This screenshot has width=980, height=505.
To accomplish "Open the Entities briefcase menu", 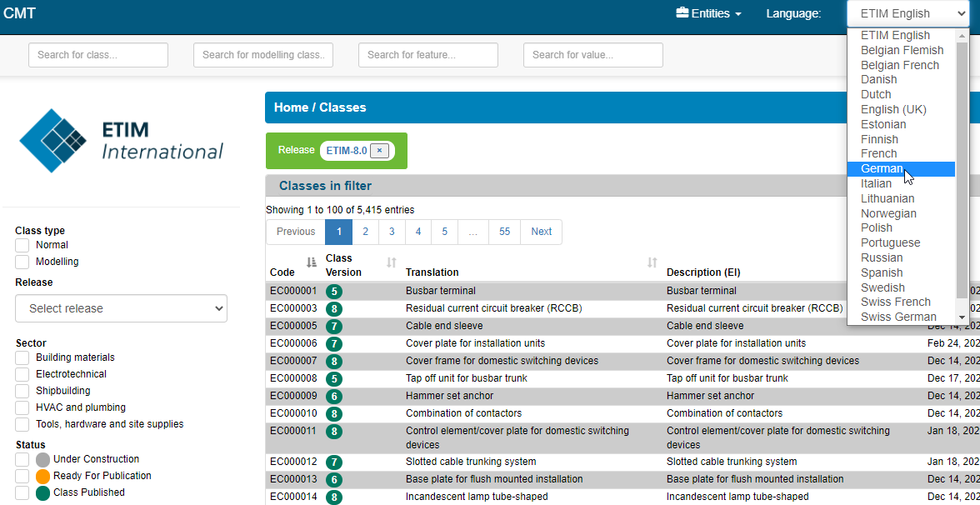I will click(x=708, y=13).
